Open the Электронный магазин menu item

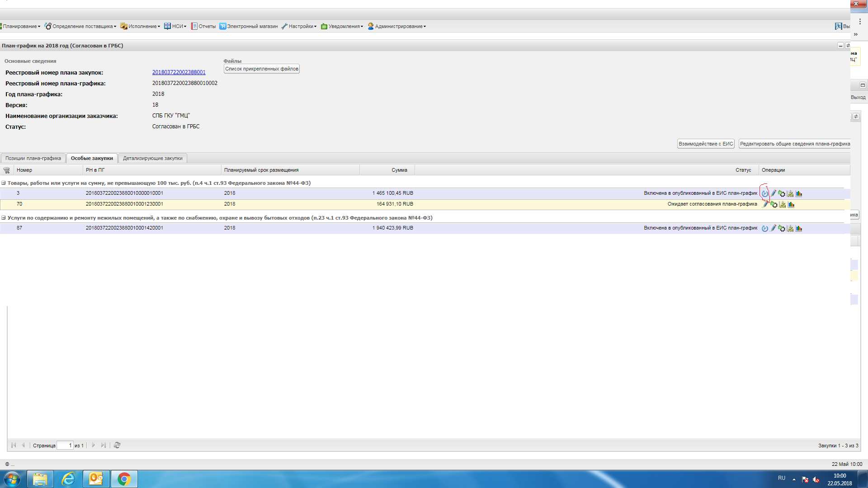pos(249,26)
